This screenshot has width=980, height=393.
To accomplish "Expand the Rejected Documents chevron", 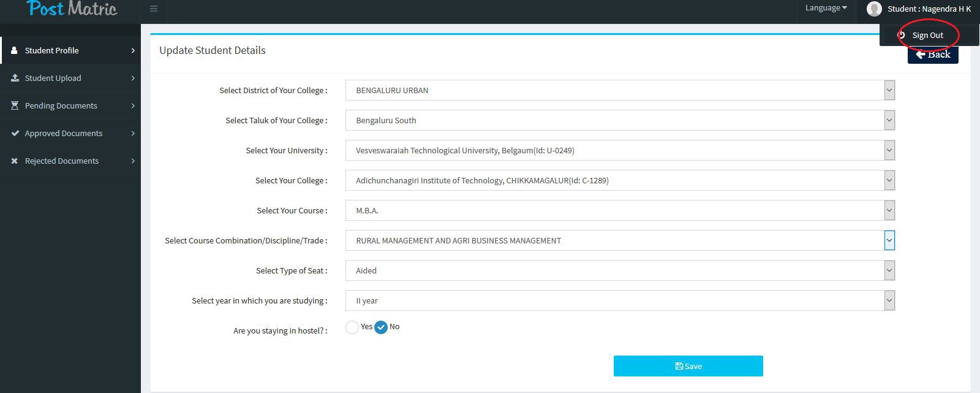I will coord(133,161).
